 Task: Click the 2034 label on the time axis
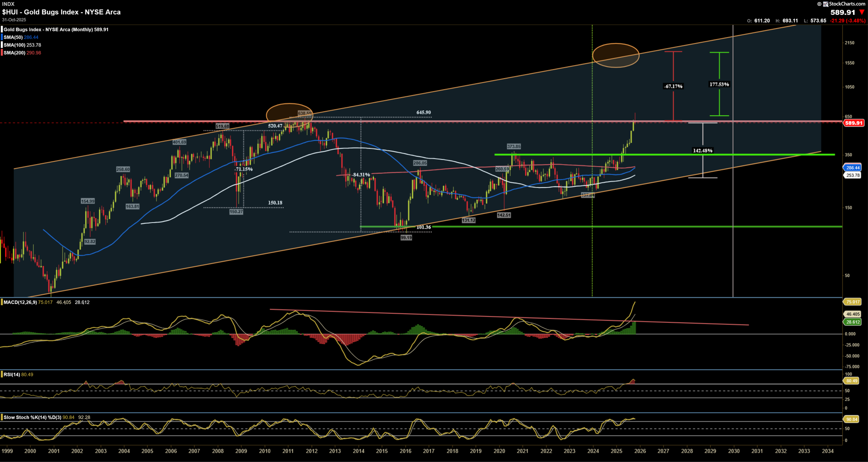tap(828, 451)
